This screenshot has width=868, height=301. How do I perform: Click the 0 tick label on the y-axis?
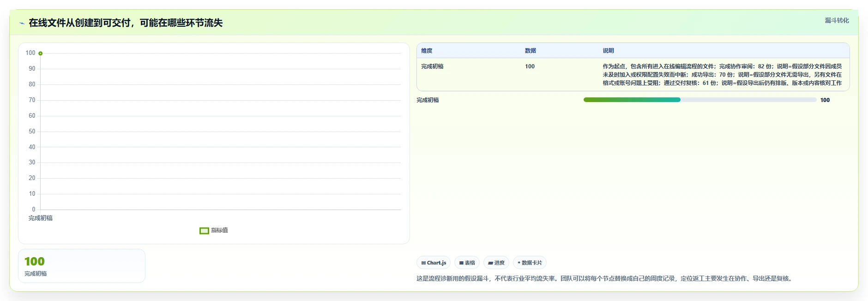(33, 209)
